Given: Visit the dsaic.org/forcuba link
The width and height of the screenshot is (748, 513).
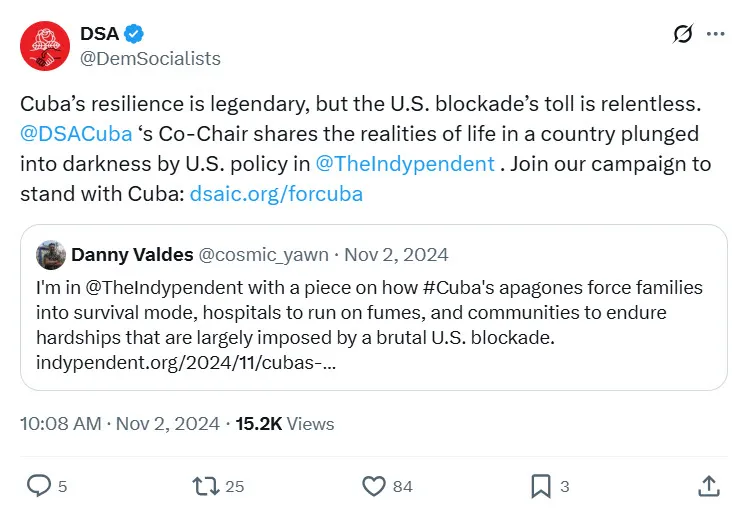Looking at the screenshot, I should [276, 193].
